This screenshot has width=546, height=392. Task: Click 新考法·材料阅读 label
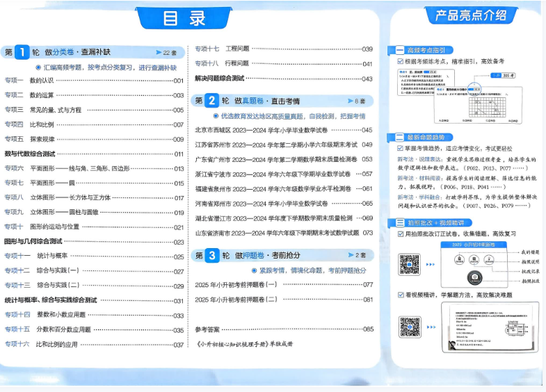[x=419, y=178]
